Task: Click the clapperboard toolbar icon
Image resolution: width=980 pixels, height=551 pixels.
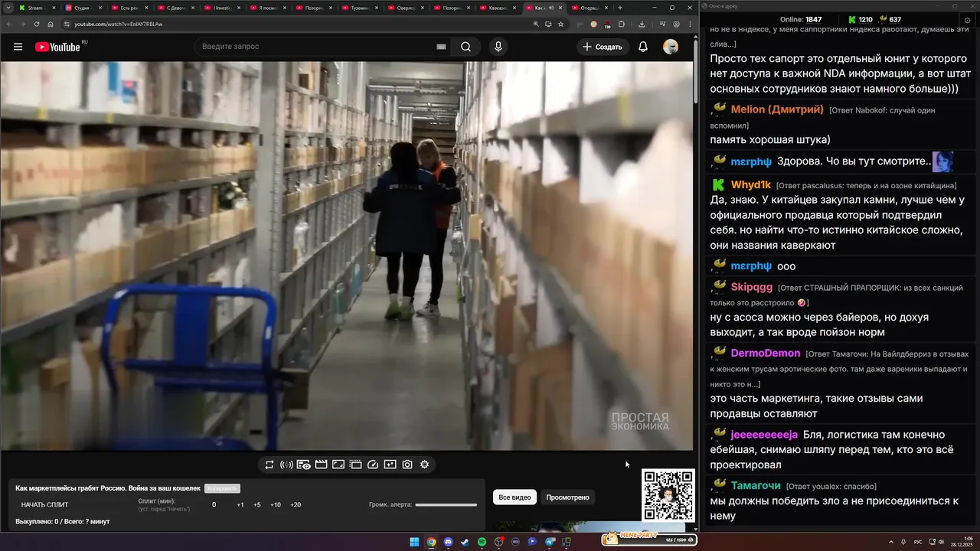Action: coord(321,465)
